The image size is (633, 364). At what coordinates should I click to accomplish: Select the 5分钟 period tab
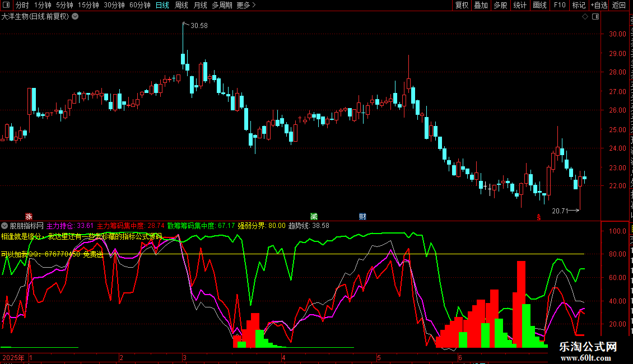coord(64,5)
